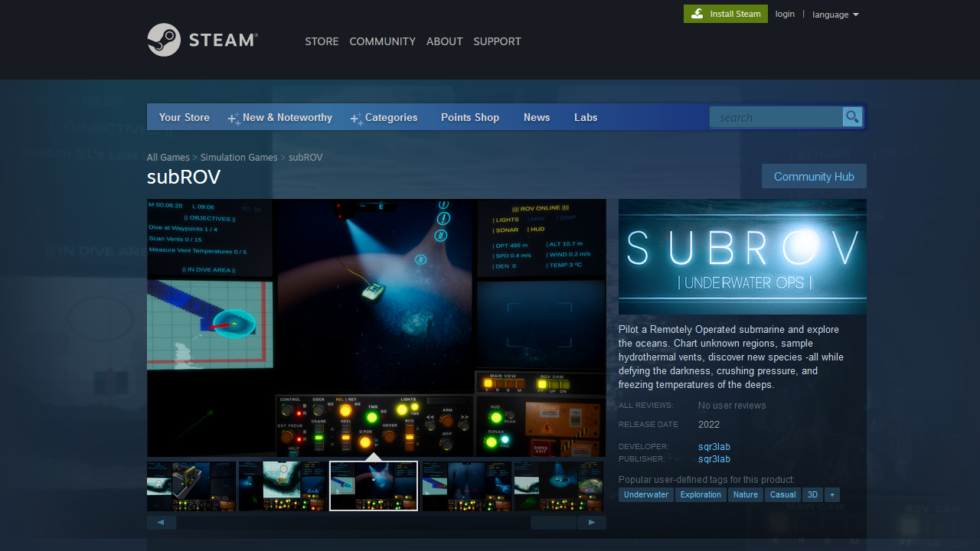Click the left arrow of thumbnail strip
This screenshot has height=551, width=980.
162,523
